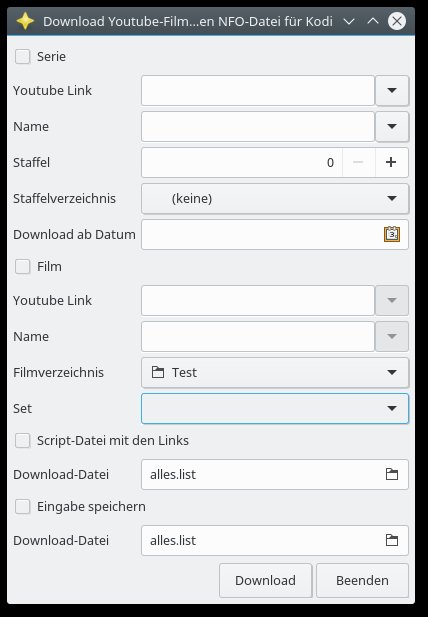The image size is (428, 617).
Task: Expand the Serie Name dropdown arrow
Action: point(392,126)
